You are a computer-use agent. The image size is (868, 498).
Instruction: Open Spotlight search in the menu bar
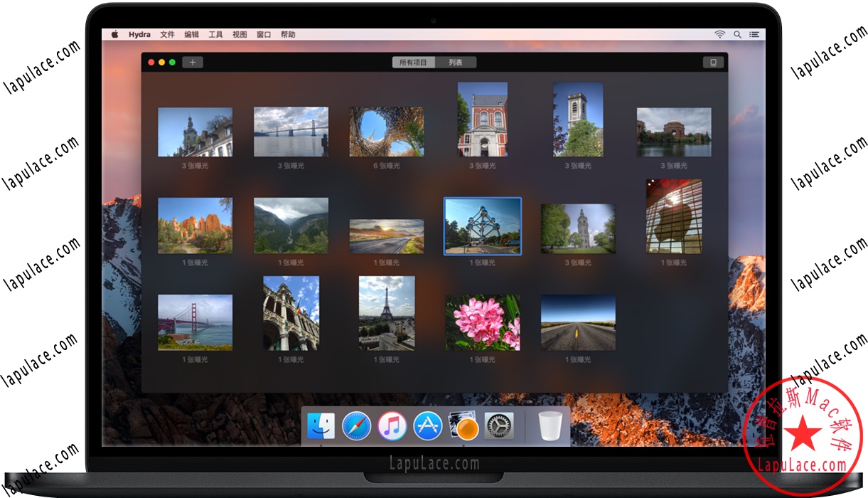coord(738,33)
